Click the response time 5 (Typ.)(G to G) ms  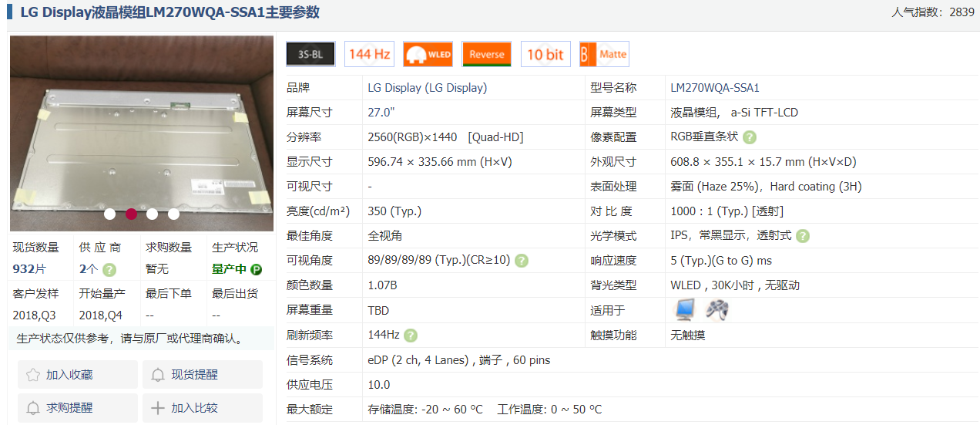tap(721, 261)
